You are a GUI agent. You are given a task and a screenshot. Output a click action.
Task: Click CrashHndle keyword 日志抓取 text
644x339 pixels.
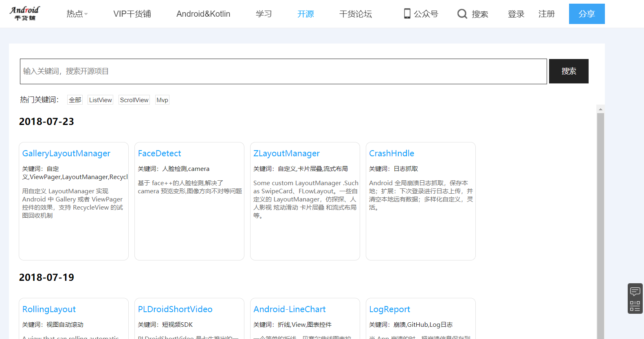click(406, 169)
